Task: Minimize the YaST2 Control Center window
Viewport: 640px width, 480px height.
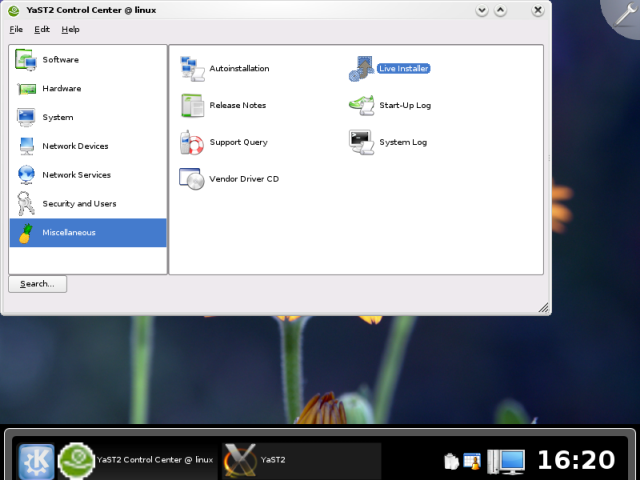Action: tap(482, 10)
